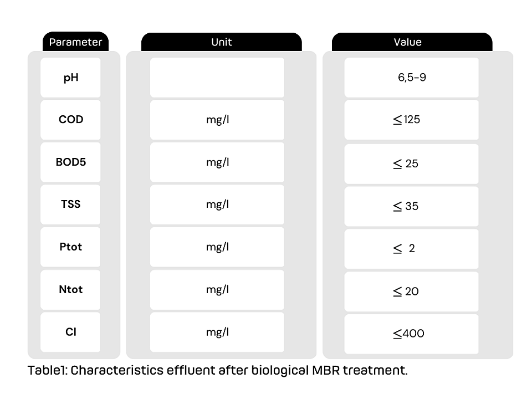Click the Value column header
The width and height of the screenshot is (532, 399).
pos(412,42)
